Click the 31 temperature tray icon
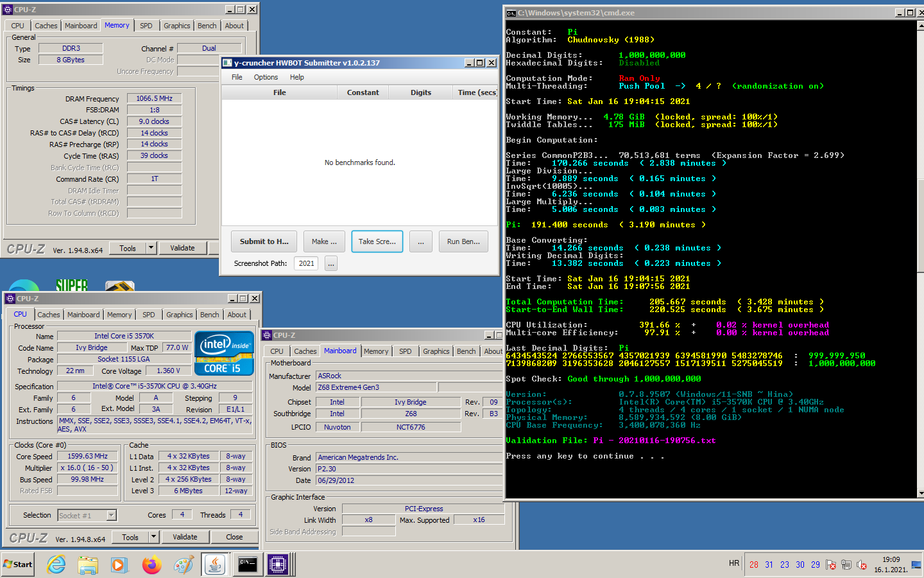924x578 pixels. coord(769,565)
